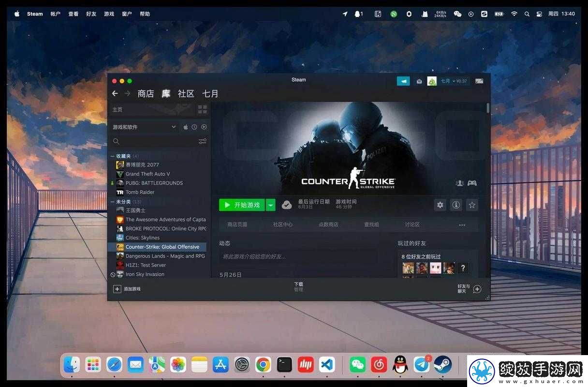Select PUBG: BATTLEGROUNDS in library
Viewport: 588px width, 387px height.
(x=154, y=183)
